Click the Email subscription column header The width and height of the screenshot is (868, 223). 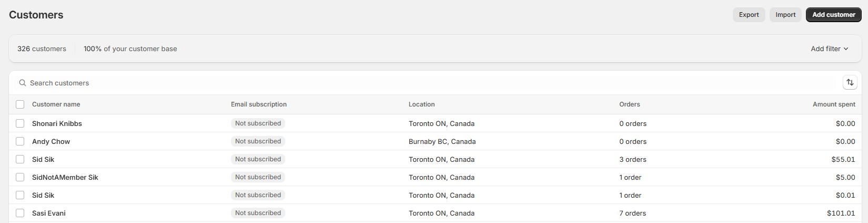tap(259, 104)
